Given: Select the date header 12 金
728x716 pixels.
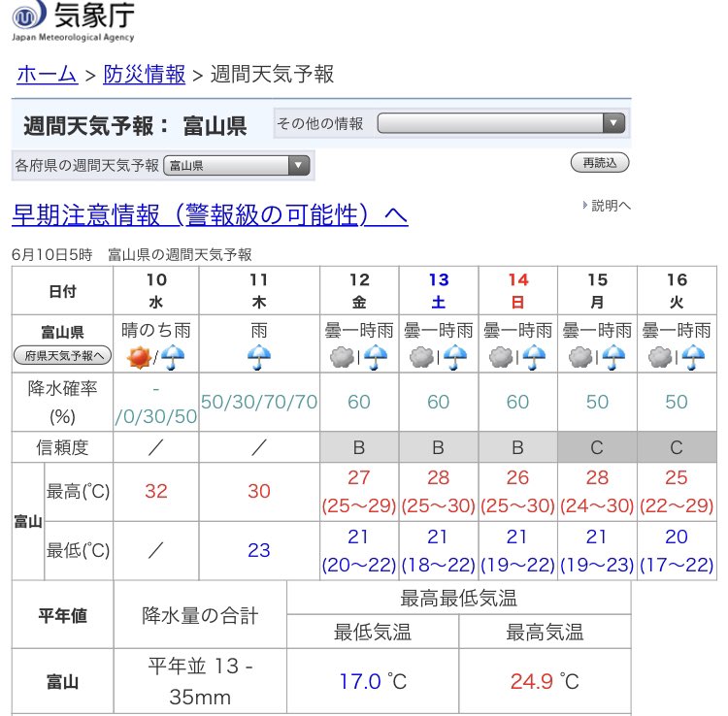Looking at the screenshot, I should [x=359, y=290].
